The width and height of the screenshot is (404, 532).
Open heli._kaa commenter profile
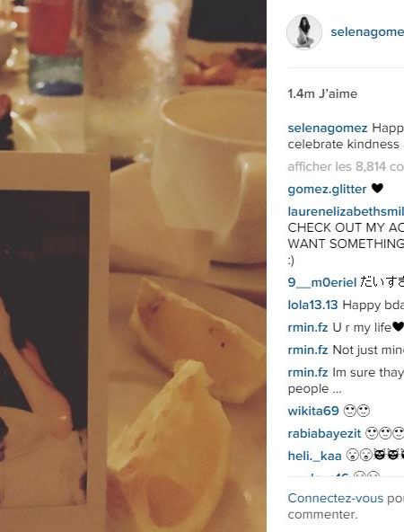pyautogui.click(x=314, y=456)
